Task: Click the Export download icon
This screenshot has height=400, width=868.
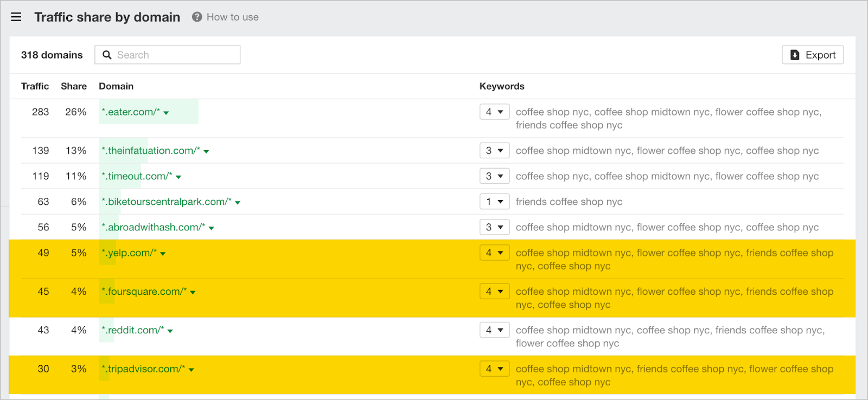Action: 795,55
